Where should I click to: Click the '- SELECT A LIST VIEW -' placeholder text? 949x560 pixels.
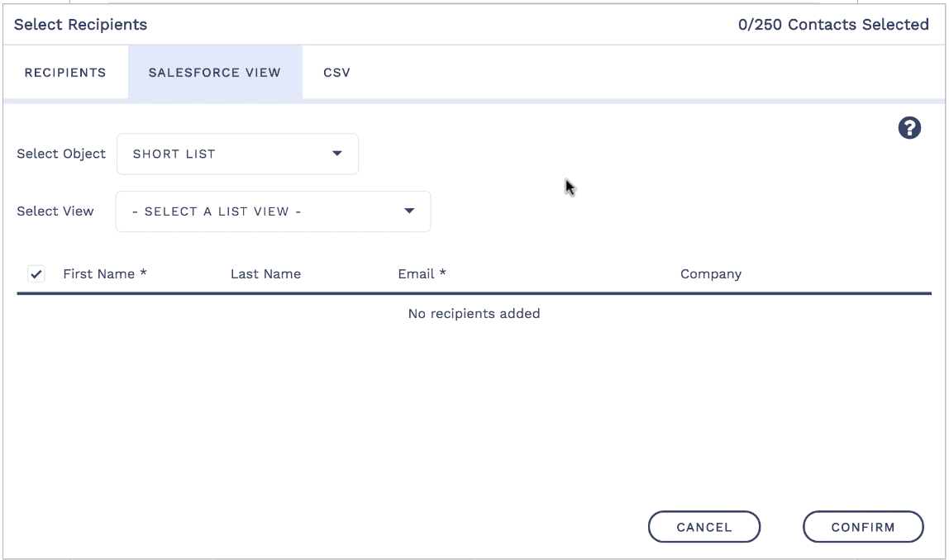tap(217, 211)
